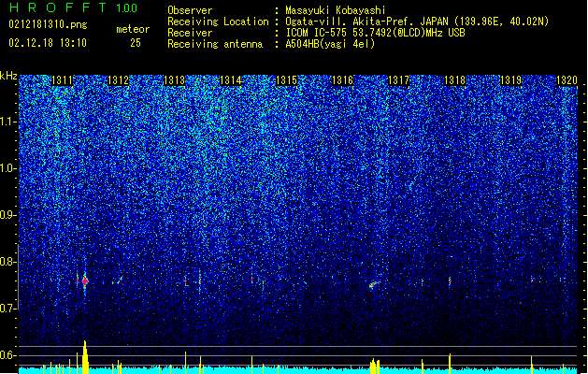
Task: Click the slanted meteor echo before 1317
Action: point(374,284)
